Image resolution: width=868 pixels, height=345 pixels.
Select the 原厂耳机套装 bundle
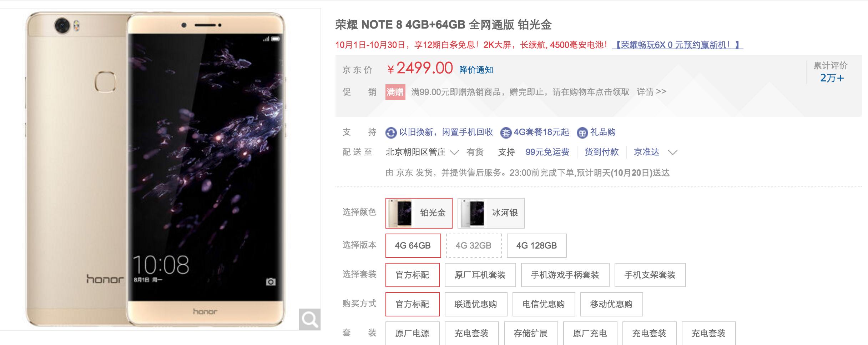click(x=480, y=275)
